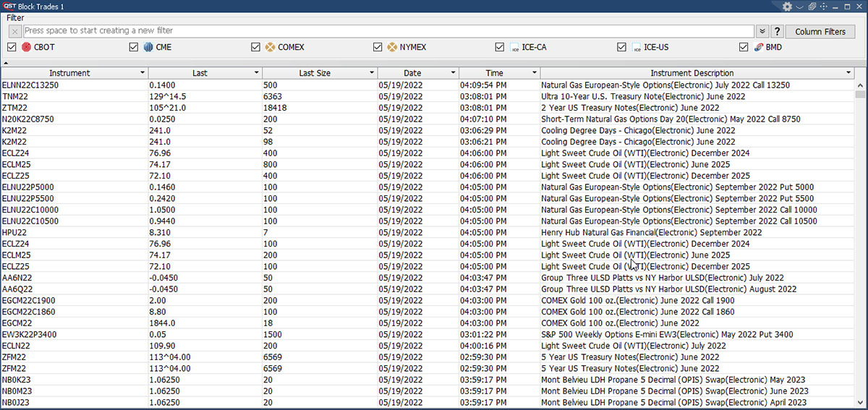
Task: Open the Instrument Description column dropdown arrow
Action: point(848,73)
